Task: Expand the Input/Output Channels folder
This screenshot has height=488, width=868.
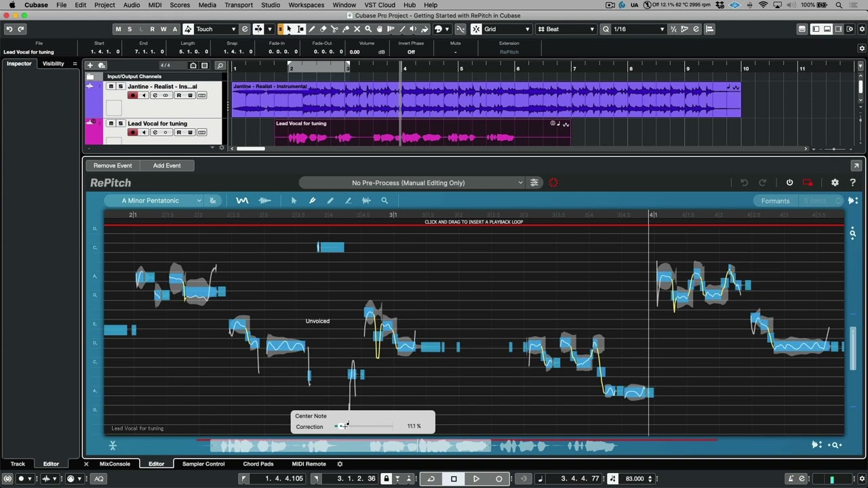Action: 90,77
